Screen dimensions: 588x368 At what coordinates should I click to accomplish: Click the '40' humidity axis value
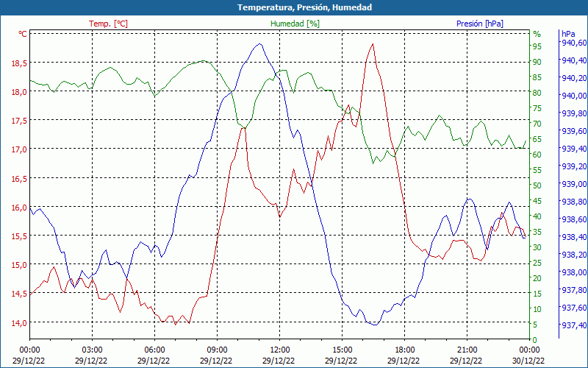[537, 216]
